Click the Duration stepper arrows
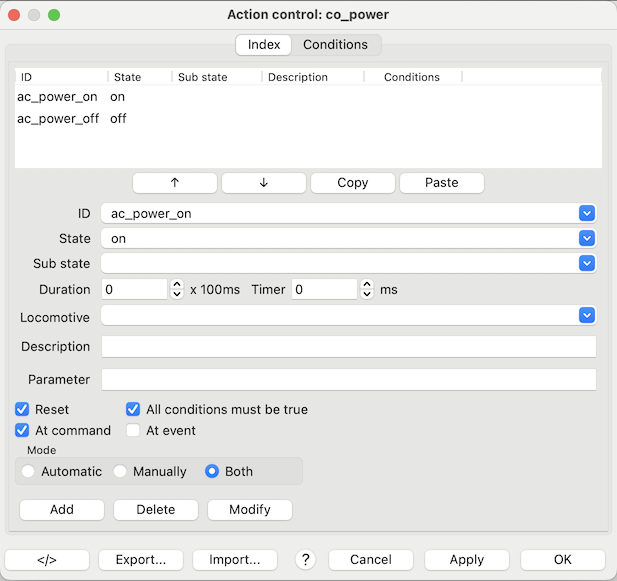617x581 pixels. pos(177,289)
